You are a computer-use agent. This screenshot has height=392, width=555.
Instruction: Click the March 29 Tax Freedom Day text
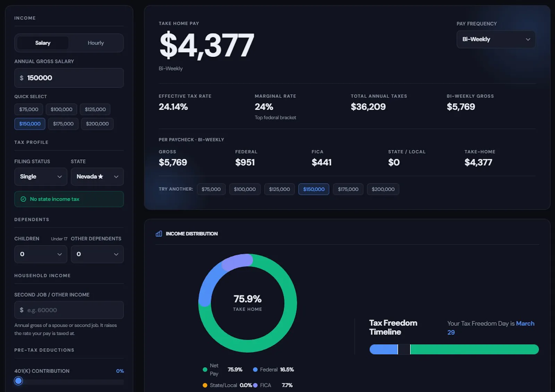(525, 324)
